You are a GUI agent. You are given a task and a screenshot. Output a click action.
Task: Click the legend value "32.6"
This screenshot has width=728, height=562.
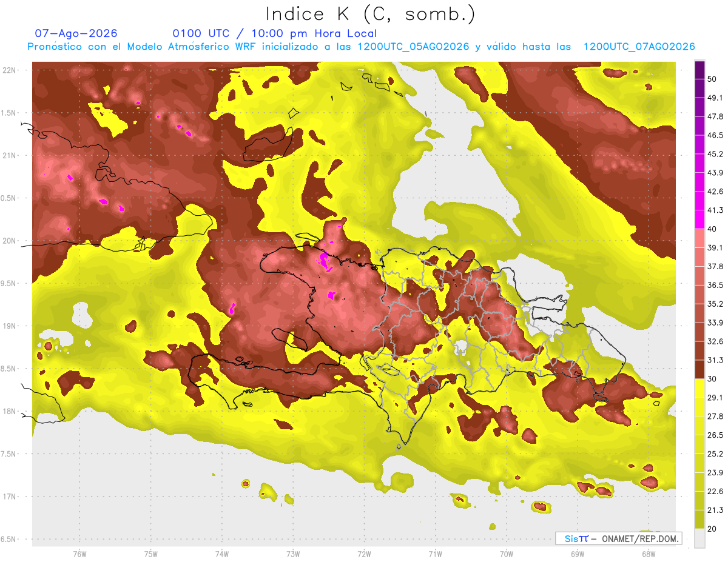[x=715, y=341]
